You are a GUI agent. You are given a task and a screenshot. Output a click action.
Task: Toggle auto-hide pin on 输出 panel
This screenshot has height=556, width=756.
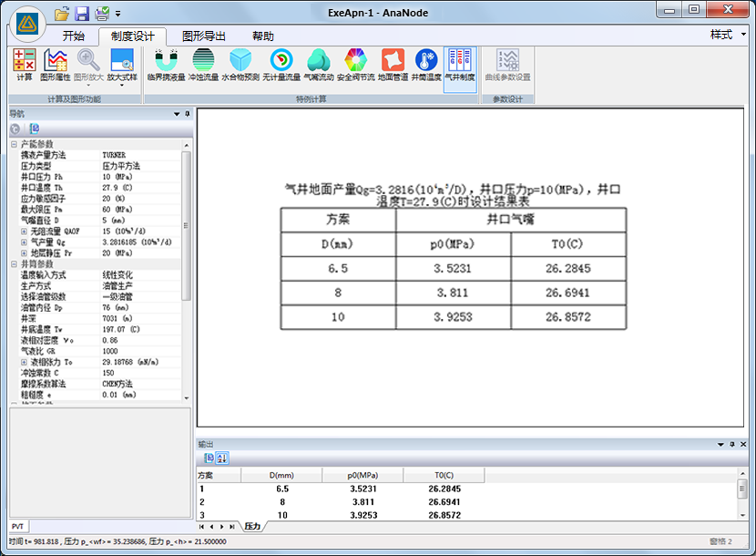731,444
